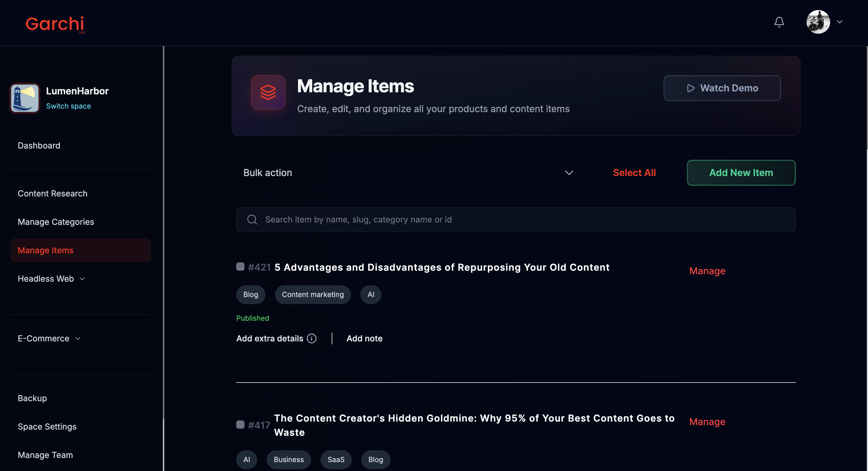Click the info icon beside Add extra details

(312, 338)
